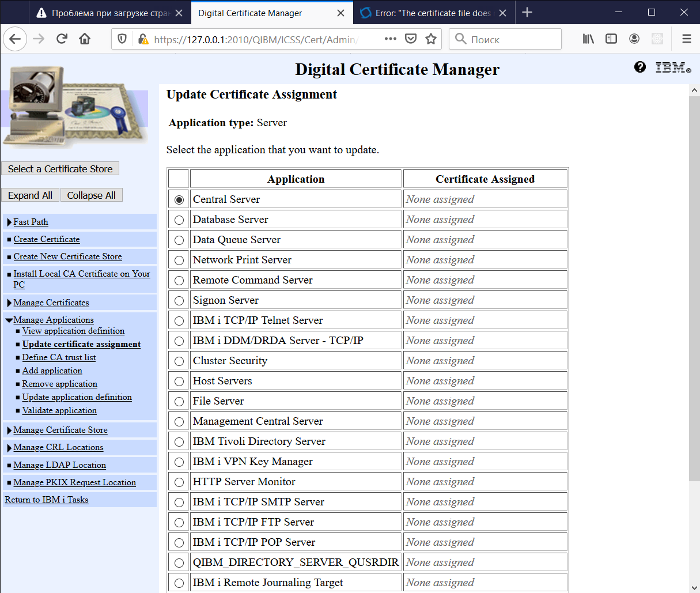
Task: Toggle the browser sidebar
Action: (611, 39)
